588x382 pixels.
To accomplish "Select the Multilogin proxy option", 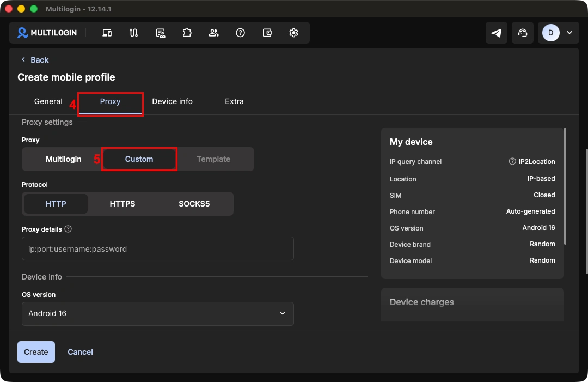I will (63, 159).
